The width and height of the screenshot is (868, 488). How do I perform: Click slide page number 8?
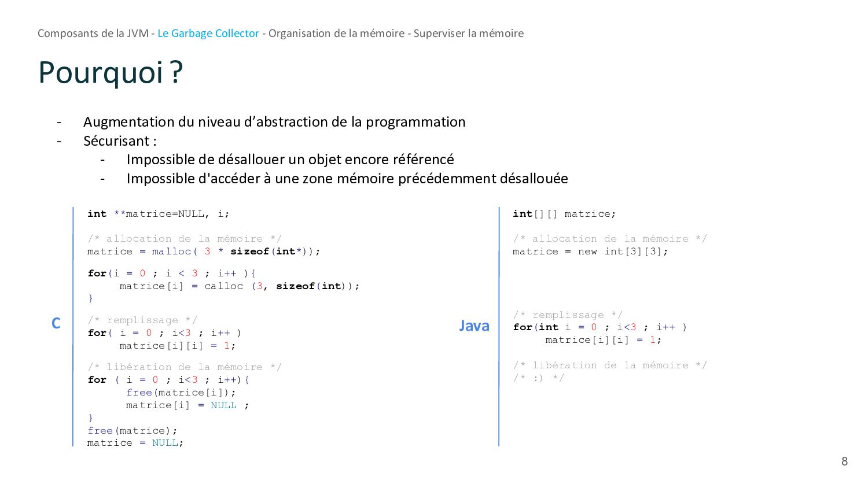pos(844,461)
